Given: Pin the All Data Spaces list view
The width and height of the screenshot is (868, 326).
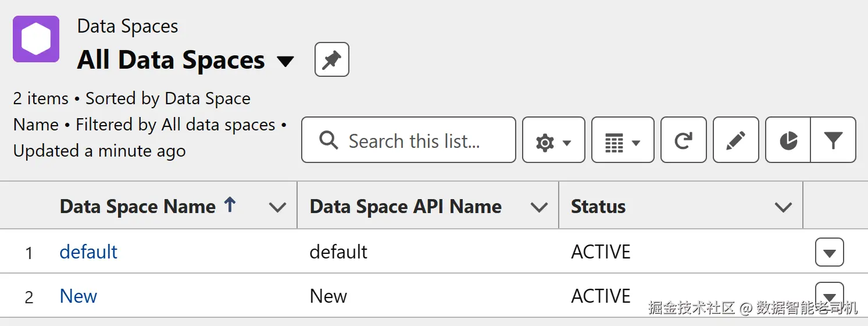Looking at the screenshot, I should tap(331, 59).
